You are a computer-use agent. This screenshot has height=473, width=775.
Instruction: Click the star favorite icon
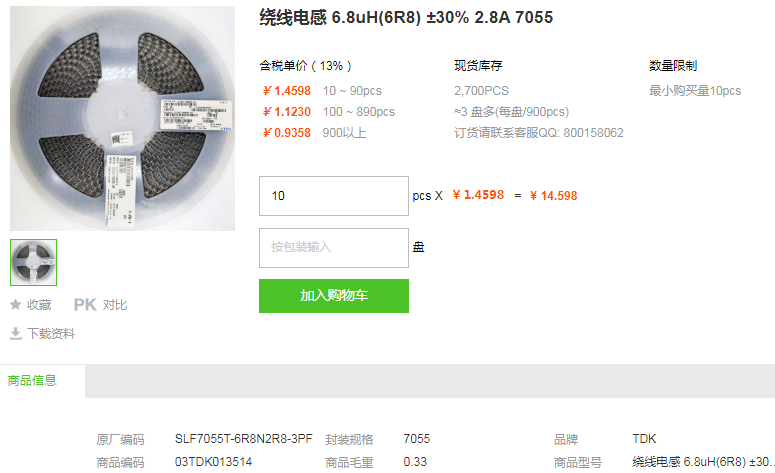(15, 304)
